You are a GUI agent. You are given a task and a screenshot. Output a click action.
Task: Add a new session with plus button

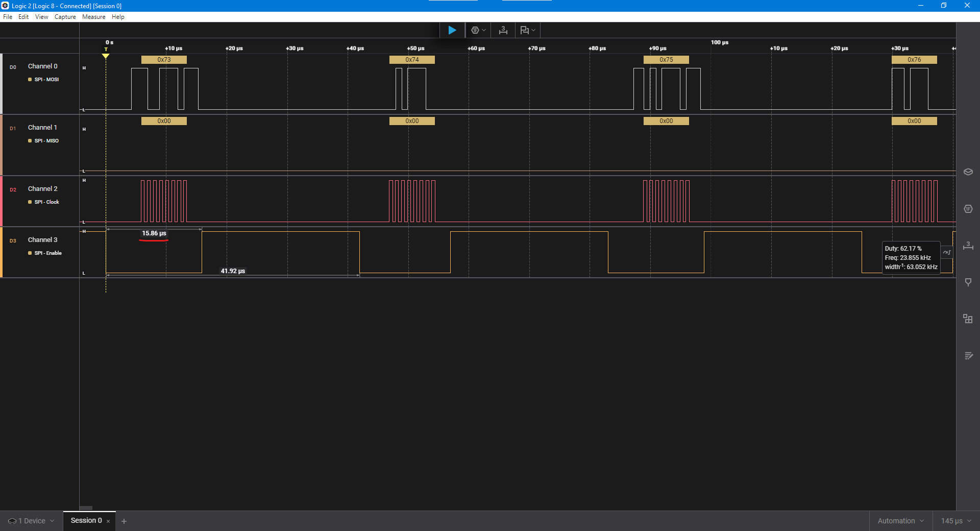click(124, 521)
